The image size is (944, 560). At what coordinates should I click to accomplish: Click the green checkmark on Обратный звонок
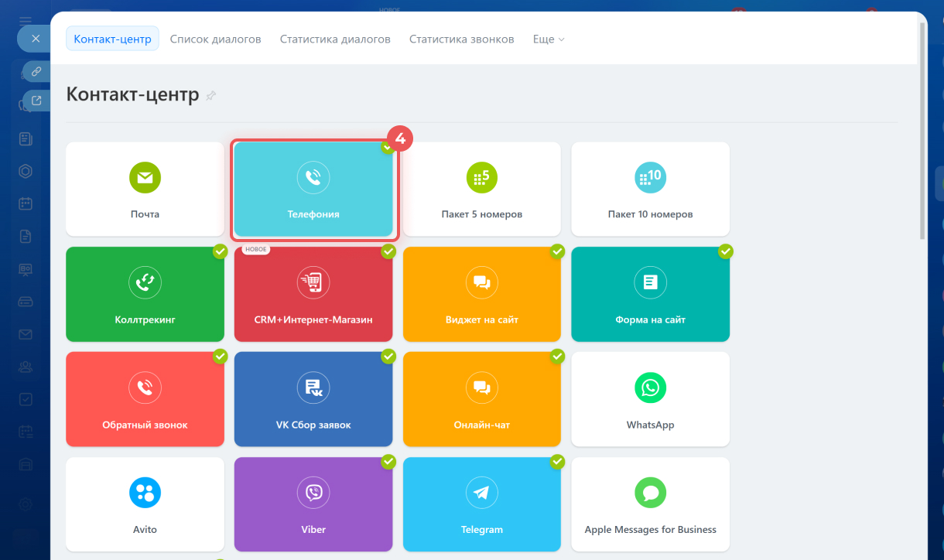[x=220, y=357]
